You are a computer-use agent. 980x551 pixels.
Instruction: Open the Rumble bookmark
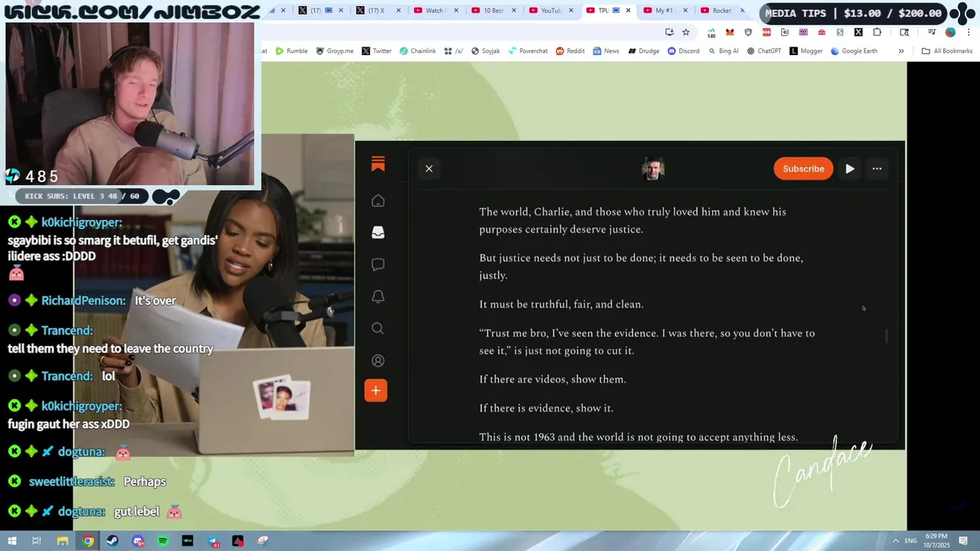click(x=291, y=51)
